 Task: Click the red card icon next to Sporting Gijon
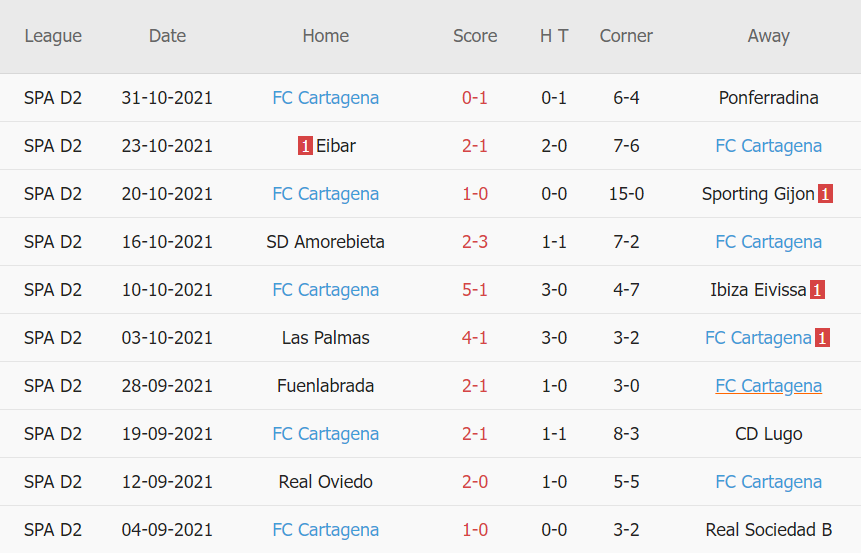825,194
